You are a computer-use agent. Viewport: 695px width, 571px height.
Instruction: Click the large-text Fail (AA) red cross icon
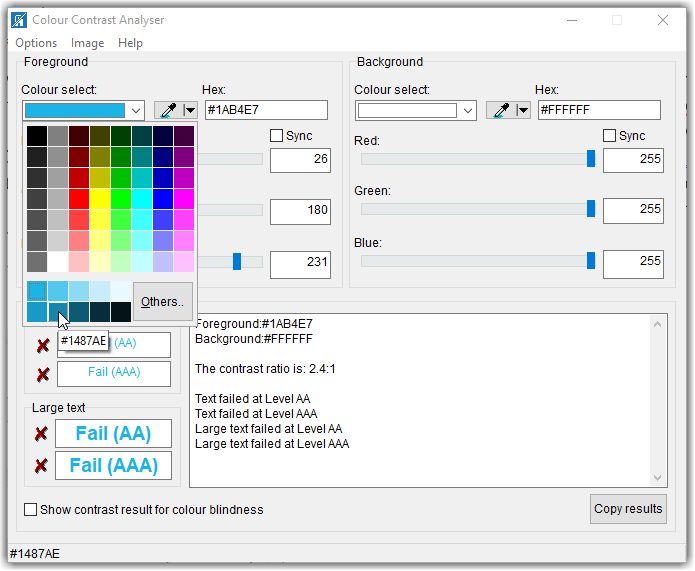(41, 434)
